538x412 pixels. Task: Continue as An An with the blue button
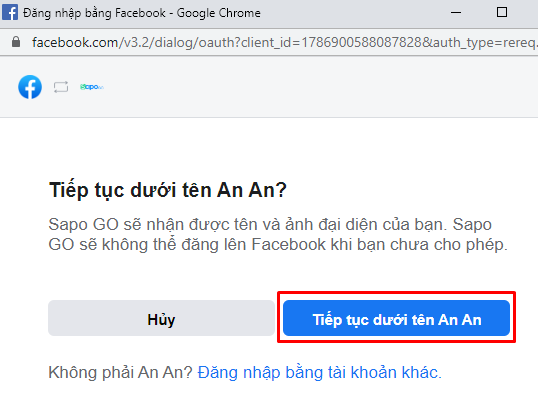point(396,318)
